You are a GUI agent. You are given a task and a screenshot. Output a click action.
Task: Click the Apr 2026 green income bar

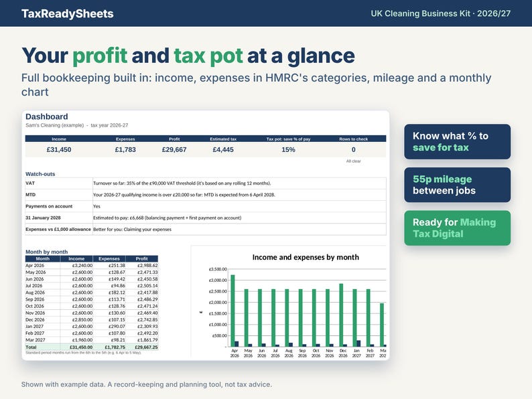point(232,311)
